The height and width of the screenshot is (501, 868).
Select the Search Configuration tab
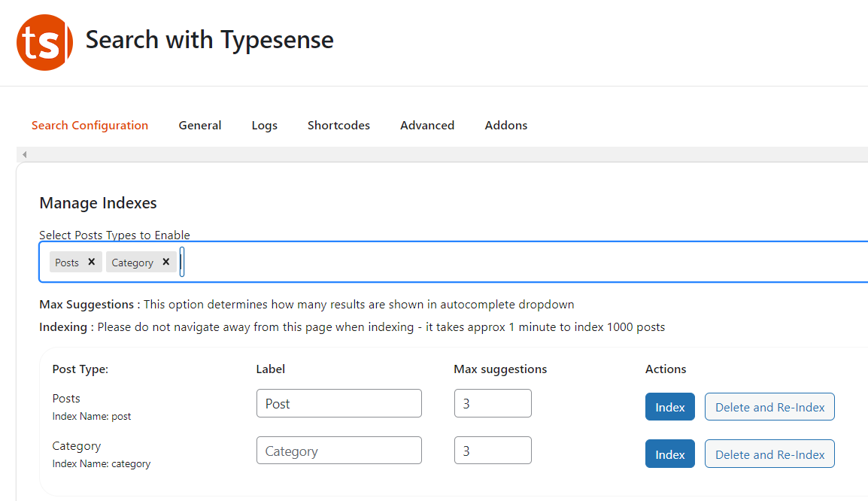coord(90,125)
